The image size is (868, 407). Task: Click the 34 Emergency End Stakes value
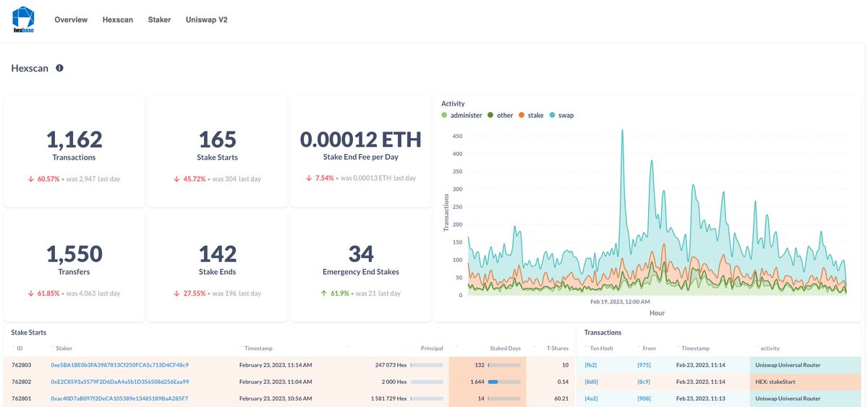point(360,254)
